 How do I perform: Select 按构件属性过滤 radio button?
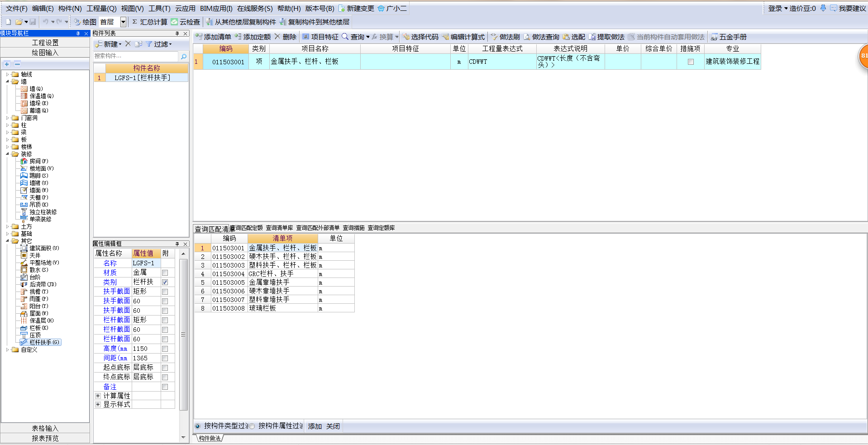click(x=252, y=426)
